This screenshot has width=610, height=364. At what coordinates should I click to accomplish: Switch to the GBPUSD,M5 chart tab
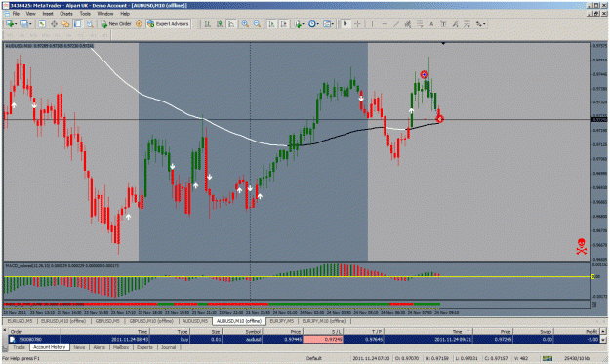[107, 321]
